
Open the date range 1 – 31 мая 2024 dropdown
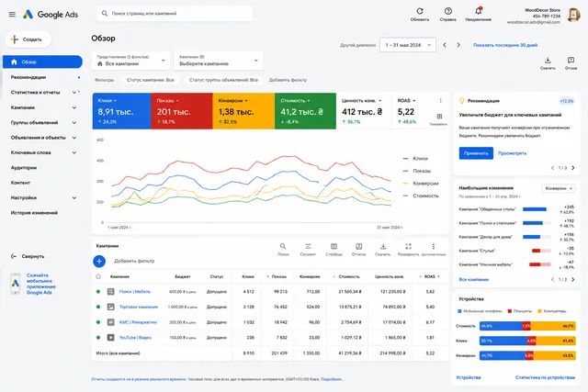408,45
